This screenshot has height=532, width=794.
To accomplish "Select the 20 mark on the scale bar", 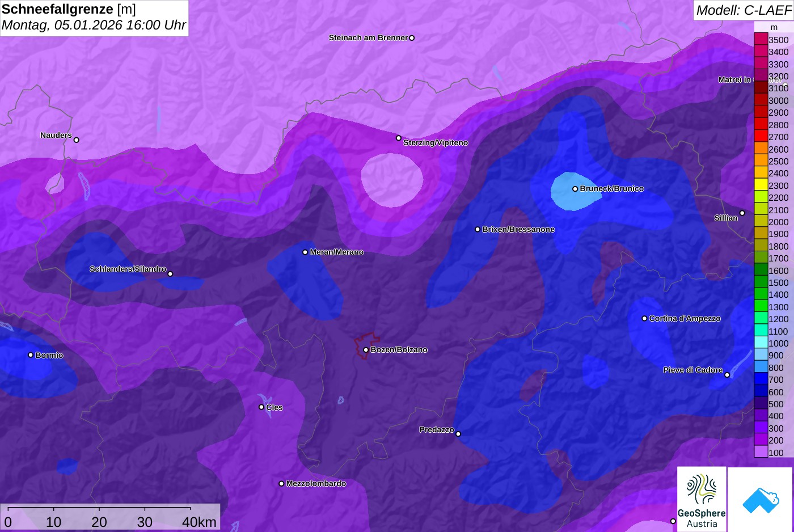I will click(99, 522).
